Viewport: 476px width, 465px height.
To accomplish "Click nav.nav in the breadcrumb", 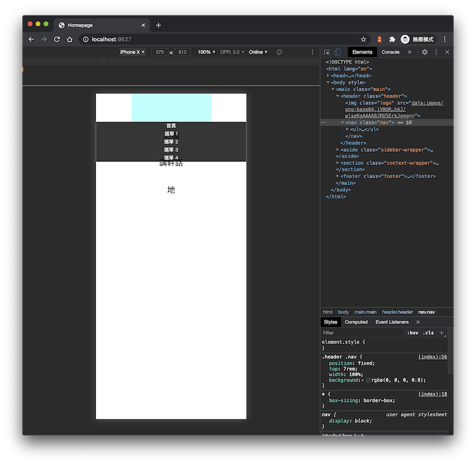I will coord(427,312).
